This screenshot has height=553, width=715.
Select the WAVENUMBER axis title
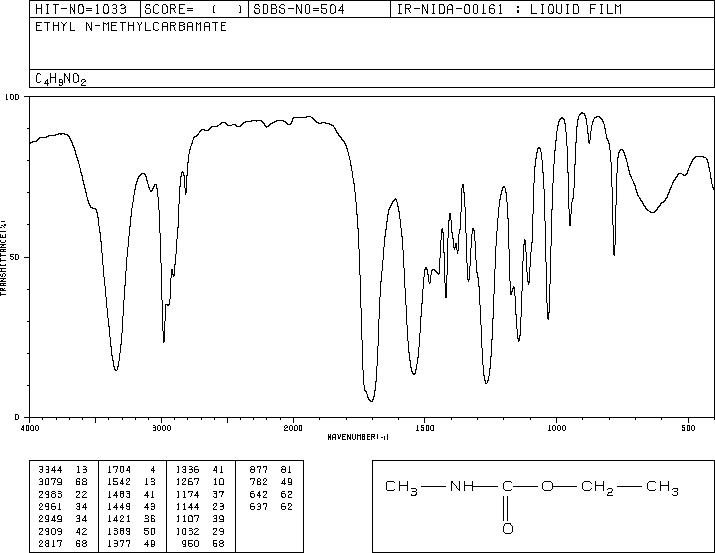tap(358, 437)
